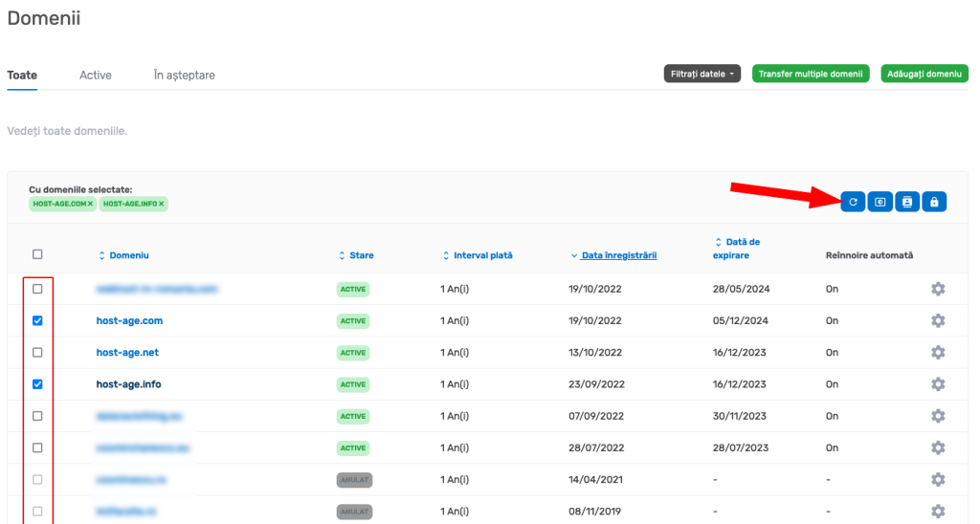
Task: Remove the HOST-AGE.INFO tag via its x
Action: 161,204
